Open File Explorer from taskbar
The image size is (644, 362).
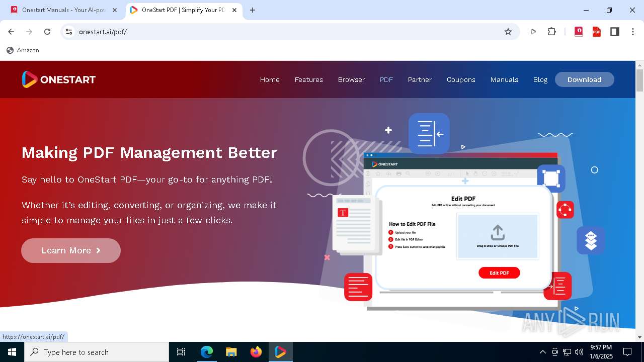[231, 352]
